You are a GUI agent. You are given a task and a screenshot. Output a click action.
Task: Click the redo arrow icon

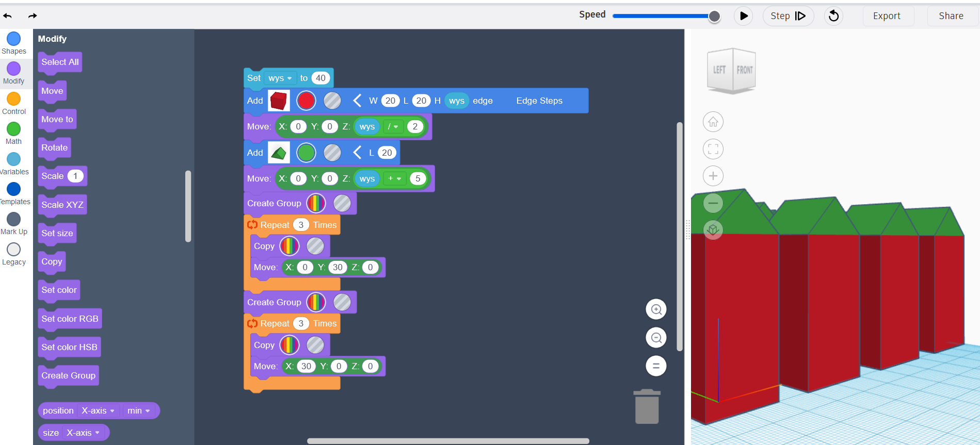click(33, 16)
